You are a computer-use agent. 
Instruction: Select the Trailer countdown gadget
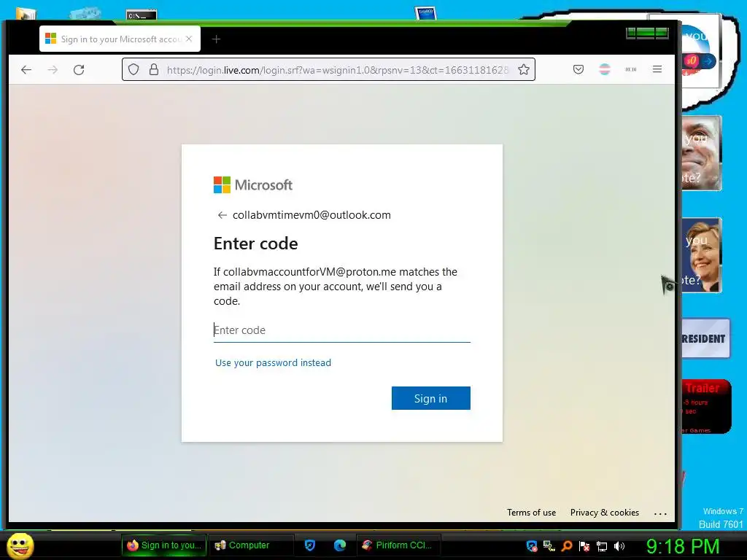point(706,407)
